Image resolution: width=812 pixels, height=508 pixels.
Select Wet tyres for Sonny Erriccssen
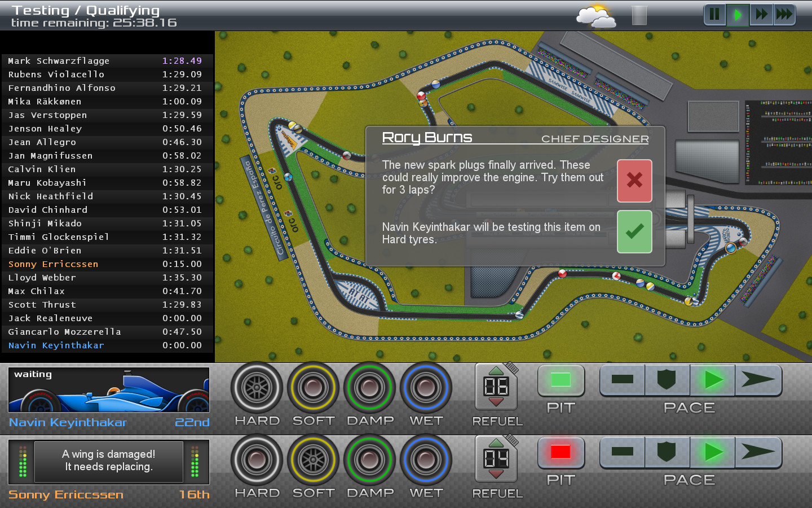click(x=426, y=460)
